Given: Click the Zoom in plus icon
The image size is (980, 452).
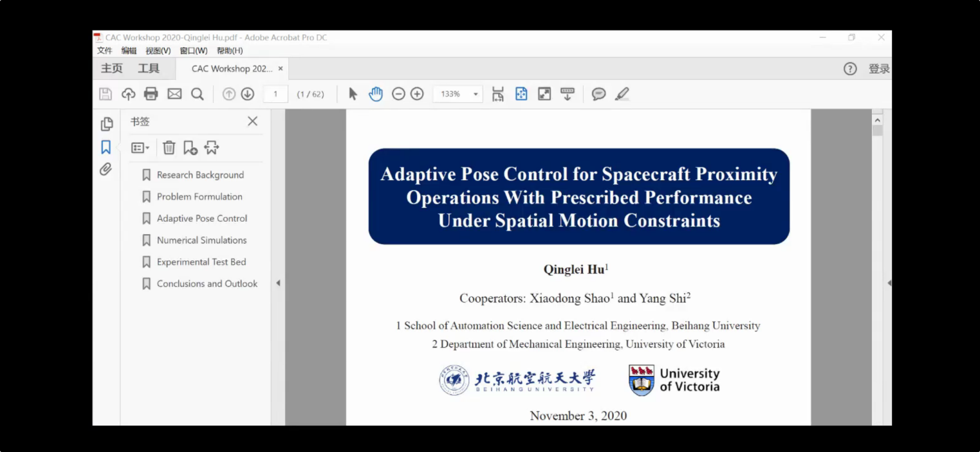Looking at the screenshot, I should [417, 94].
